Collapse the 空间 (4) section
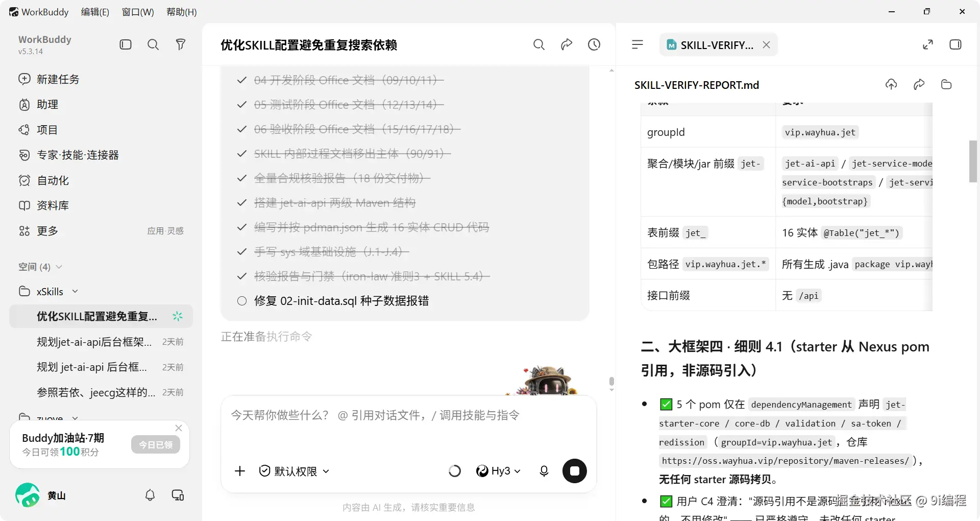 (x=40, y=267)
